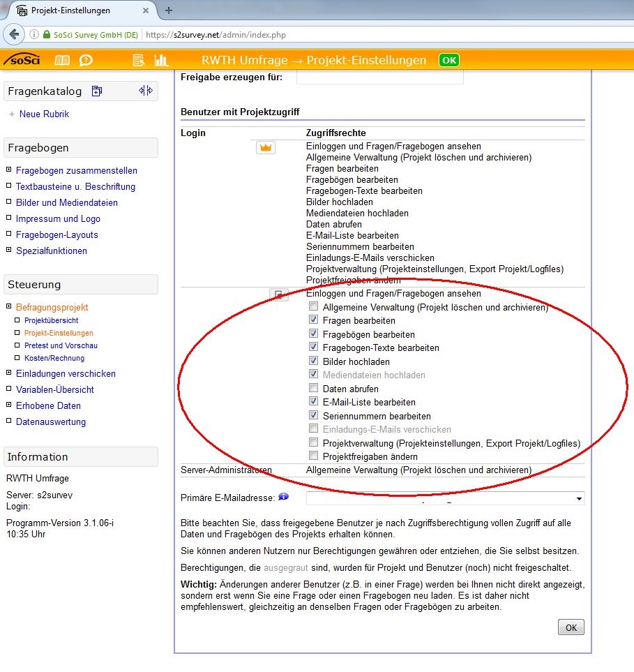Open the help question bubble icon
The image size is (634, 672).
pyautogui.click(x=86, y=61)
